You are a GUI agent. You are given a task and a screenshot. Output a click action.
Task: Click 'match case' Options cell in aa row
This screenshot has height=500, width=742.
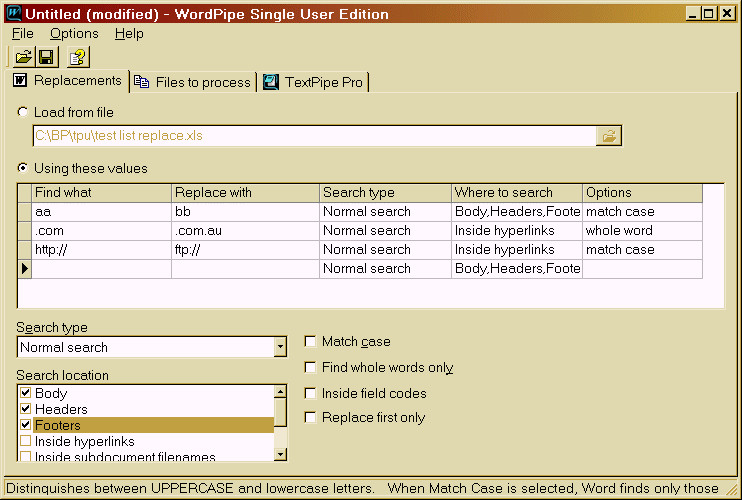(642, 212)
